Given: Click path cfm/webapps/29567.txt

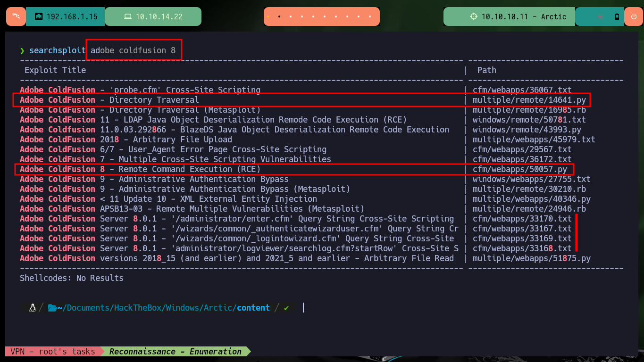Looking at the screenshot, I should (x=522, y=149).
